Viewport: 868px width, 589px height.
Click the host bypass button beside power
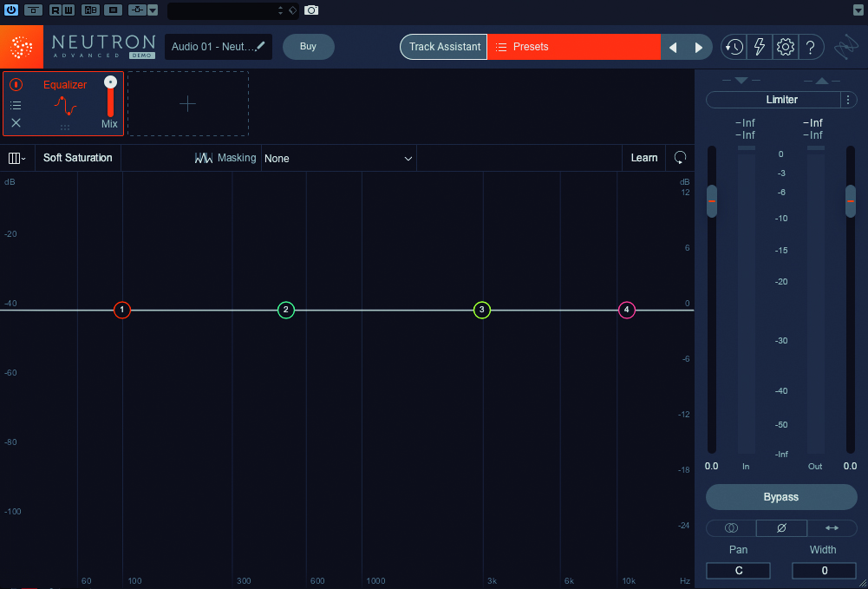(33, 10)
